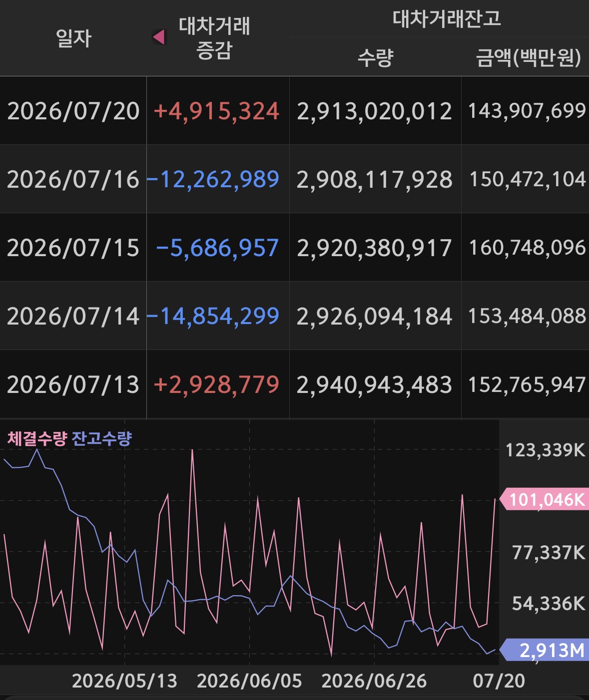
Task: Tap the +4,915,324 change value
Action: [216, 111]
